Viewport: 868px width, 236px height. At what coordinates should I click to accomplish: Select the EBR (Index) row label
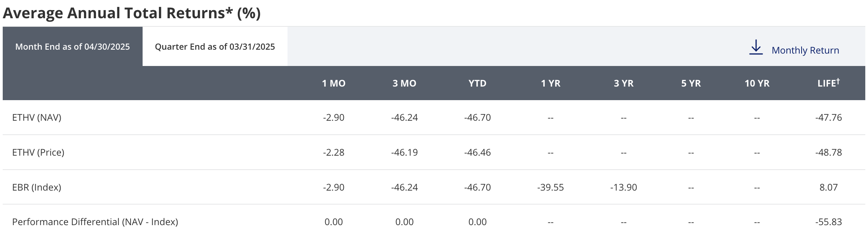[37, 187]
